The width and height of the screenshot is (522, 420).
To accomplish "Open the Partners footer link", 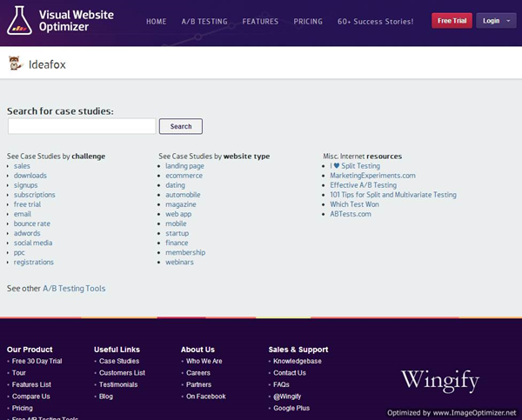I will (198, 384).
